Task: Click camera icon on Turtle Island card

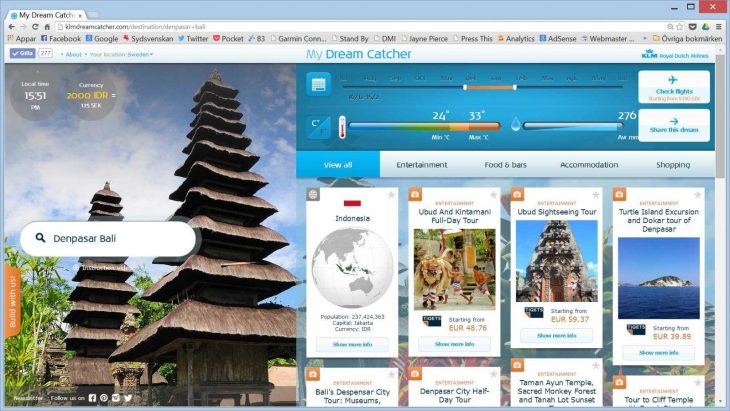Action: [619, 195]
